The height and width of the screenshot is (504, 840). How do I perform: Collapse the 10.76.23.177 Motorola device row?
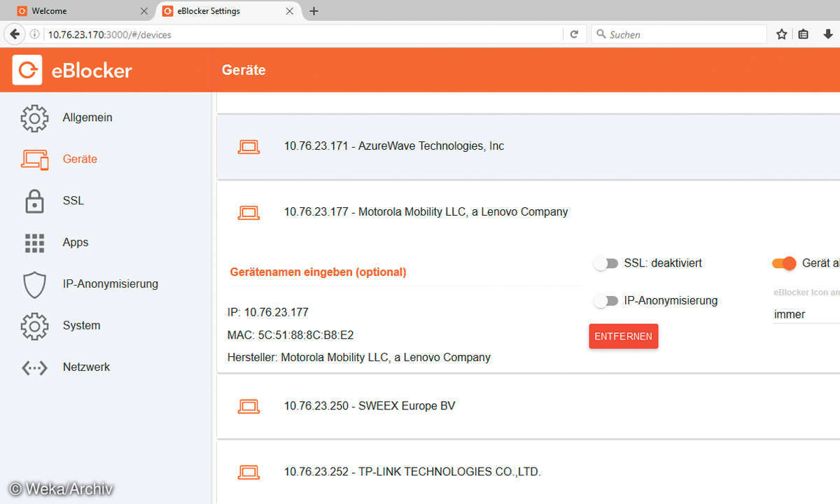528,212
